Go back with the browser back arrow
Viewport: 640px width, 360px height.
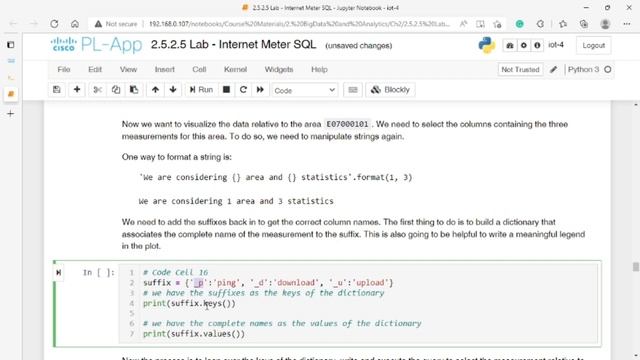(x=13, y=24)
